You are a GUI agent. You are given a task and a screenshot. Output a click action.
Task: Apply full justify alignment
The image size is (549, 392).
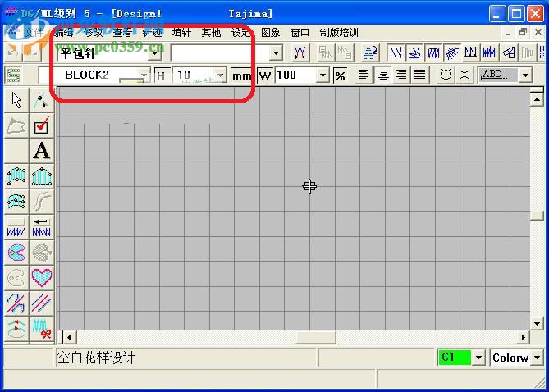point(420,75)
